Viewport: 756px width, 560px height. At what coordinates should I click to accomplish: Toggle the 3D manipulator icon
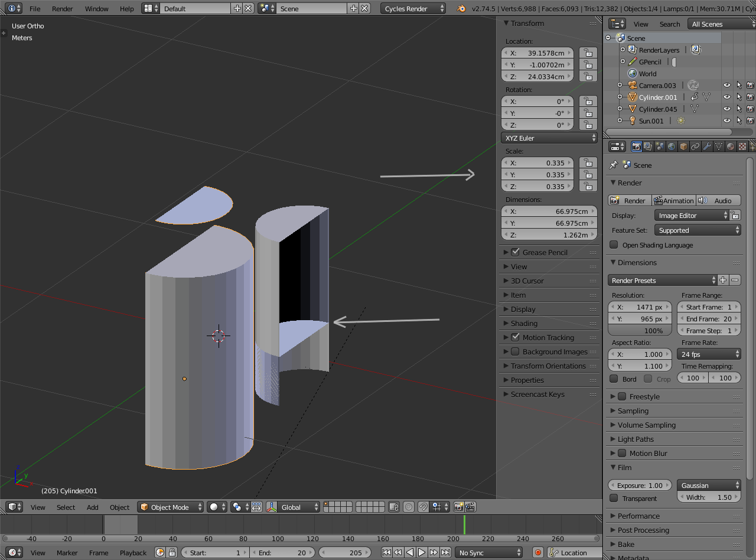pyautogui.click(x=272, y=507)
